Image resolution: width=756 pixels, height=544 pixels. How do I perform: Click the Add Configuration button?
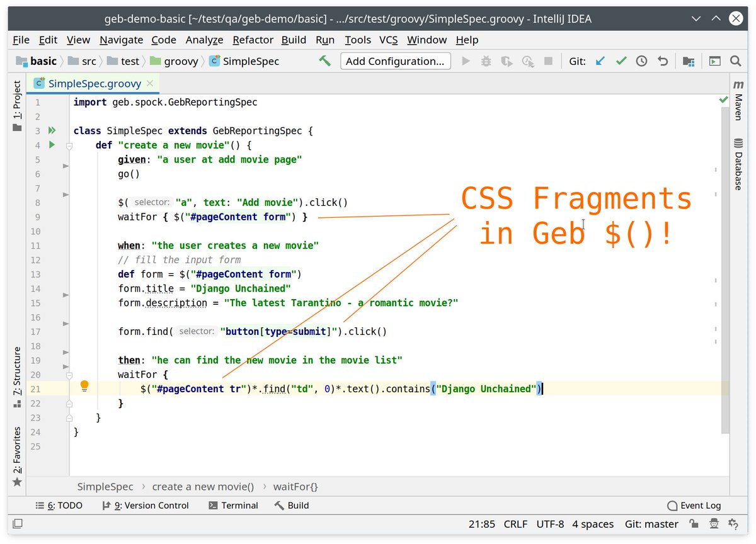click(396, 61)
